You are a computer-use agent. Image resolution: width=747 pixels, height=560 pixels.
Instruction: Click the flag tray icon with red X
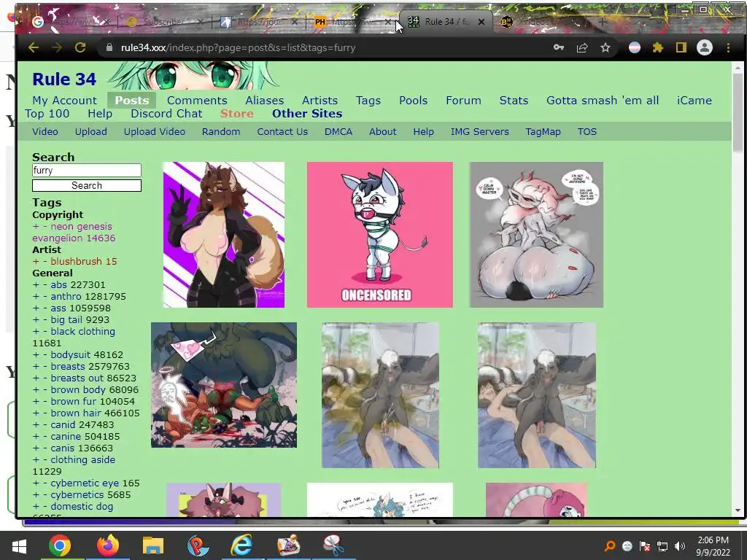(645, 546)
